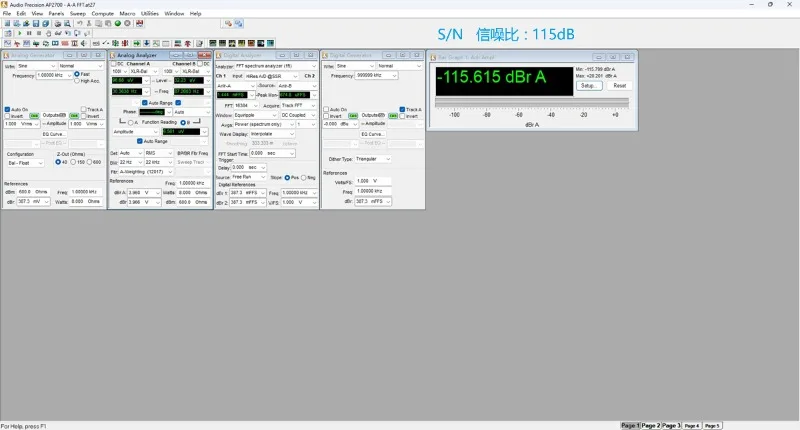Open Sine waveform dropdown in Analog Generator
Screen dimensions: 800x430
pos(36,66)
